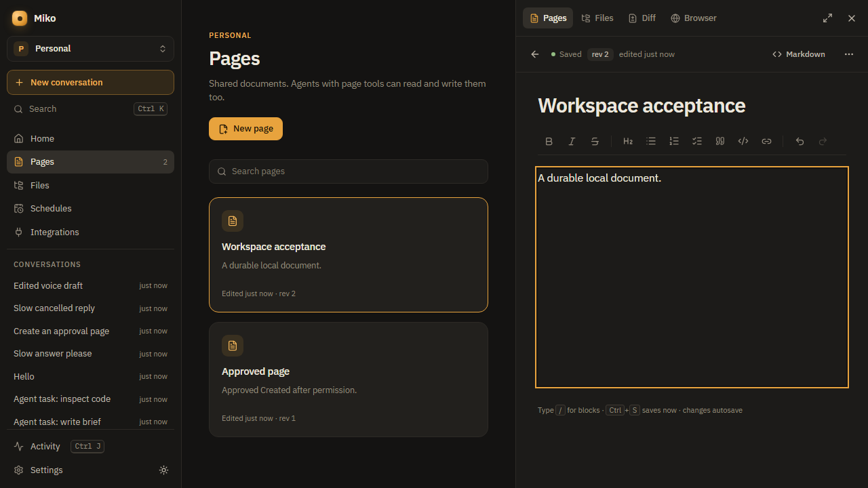Click the rev 2 revision badge
Image resolution: width=868 pixels, height=488 pixels.
tap(600, 54)
